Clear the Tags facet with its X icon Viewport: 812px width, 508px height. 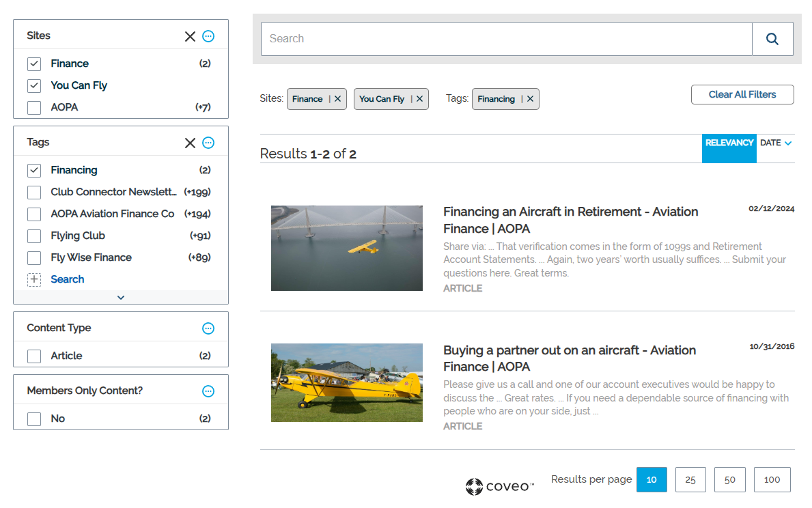190,143
